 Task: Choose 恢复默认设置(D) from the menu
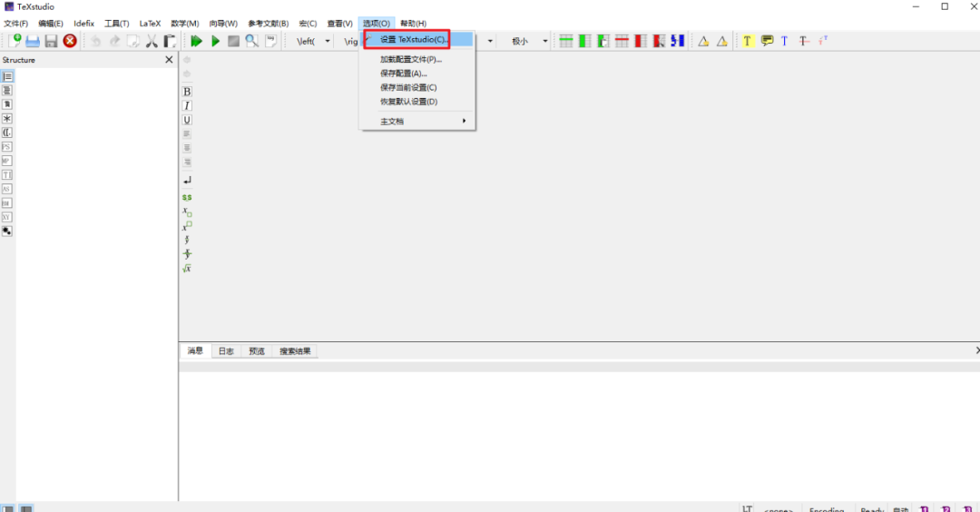pos(408,101)
